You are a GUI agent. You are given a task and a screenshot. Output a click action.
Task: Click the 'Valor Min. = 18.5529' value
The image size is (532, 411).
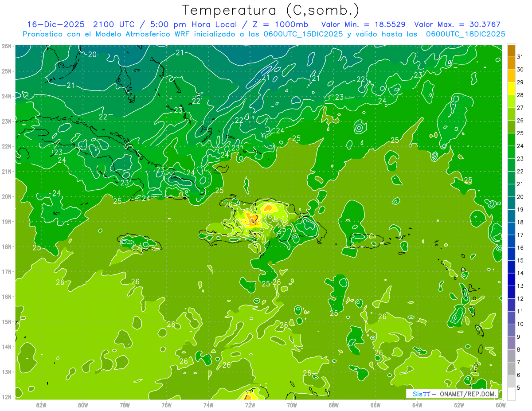363,24
